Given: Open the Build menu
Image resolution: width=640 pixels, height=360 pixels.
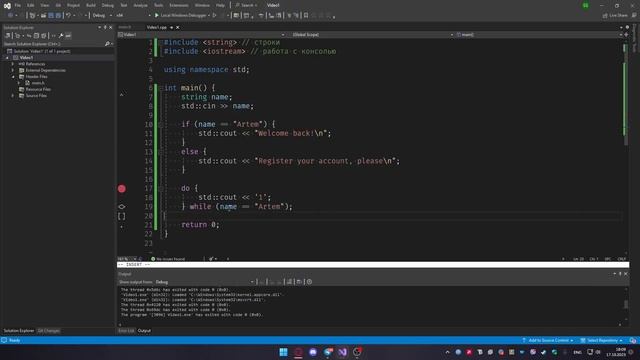Looking at the screenshot, I should 91,5.
